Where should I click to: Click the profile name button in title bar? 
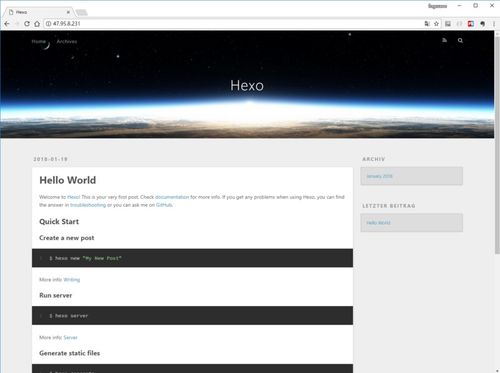(x=437, y=6)
